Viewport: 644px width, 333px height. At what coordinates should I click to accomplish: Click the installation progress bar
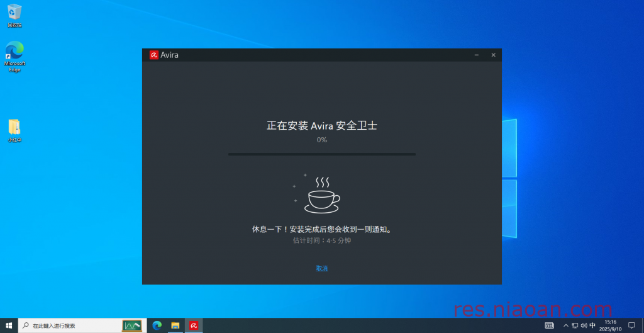(x=322, y=154)
